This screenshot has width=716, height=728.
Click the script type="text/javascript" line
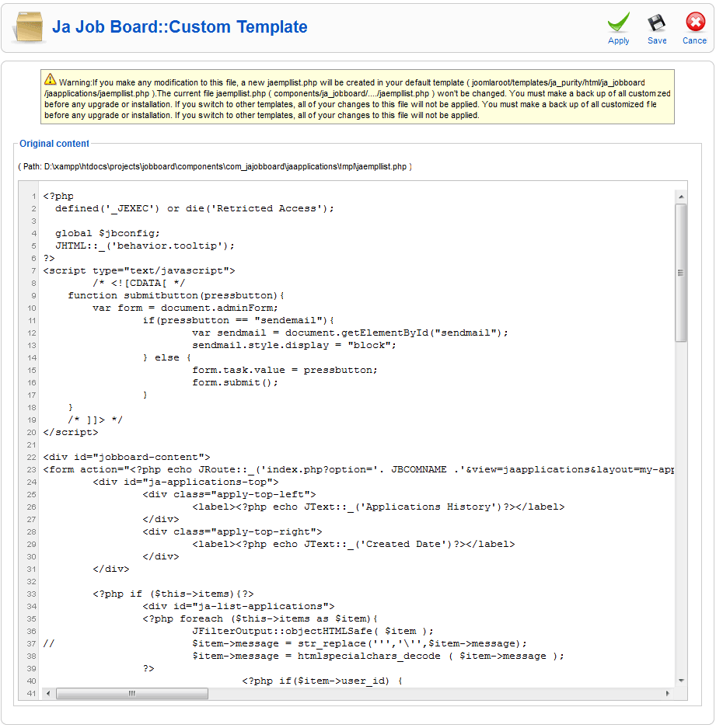pyautogui.click(x=139, y=270)
